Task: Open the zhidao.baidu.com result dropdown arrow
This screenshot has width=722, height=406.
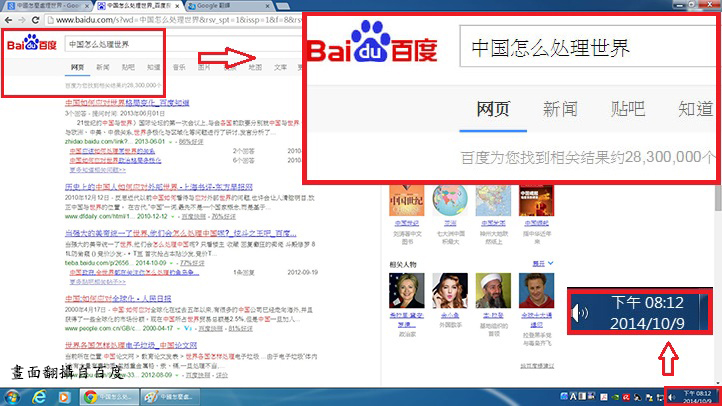Action: (171, 142)
